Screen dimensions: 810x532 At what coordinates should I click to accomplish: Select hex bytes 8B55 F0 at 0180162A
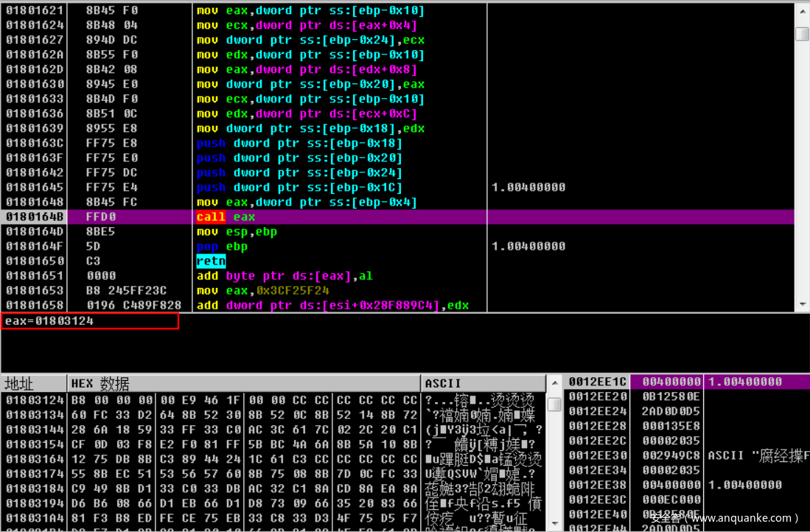(111, 55)
